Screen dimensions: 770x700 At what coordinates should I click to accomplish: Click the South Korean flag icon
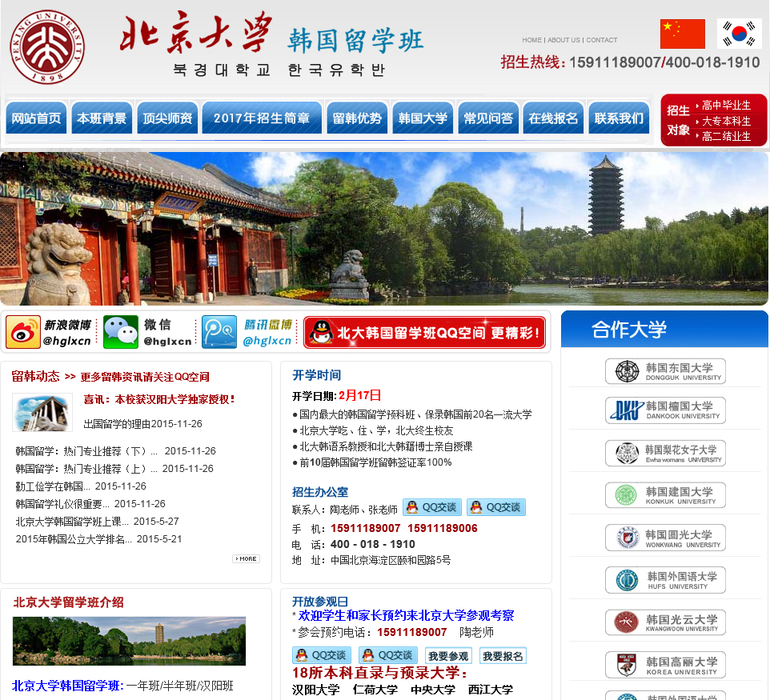[x=739, y=34]
